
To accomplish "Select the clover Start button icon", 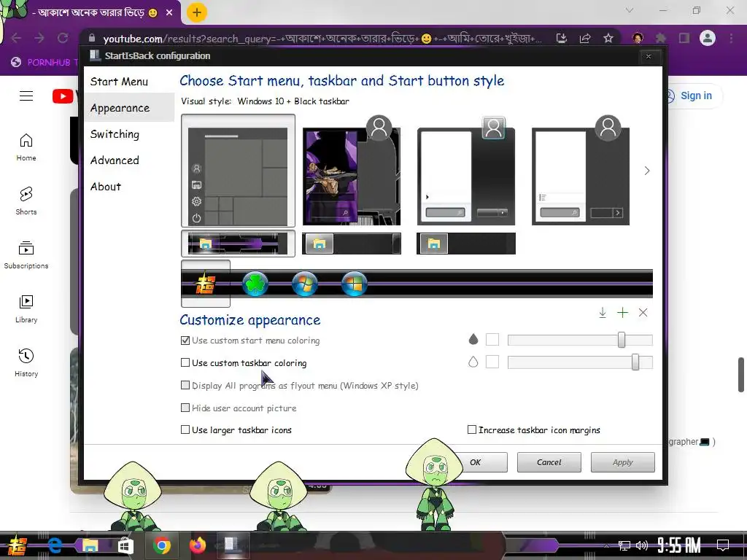I will [x=255, y=284].
